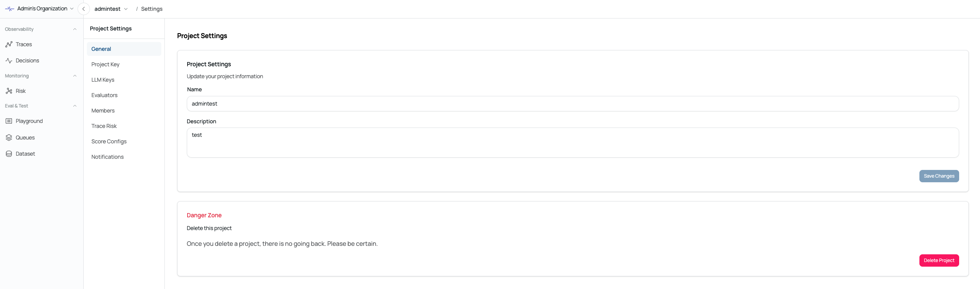Viewport: 980px width, 289px height.
Task: Collapse the Eval & Test section
Action: click(x=75, y=106)
